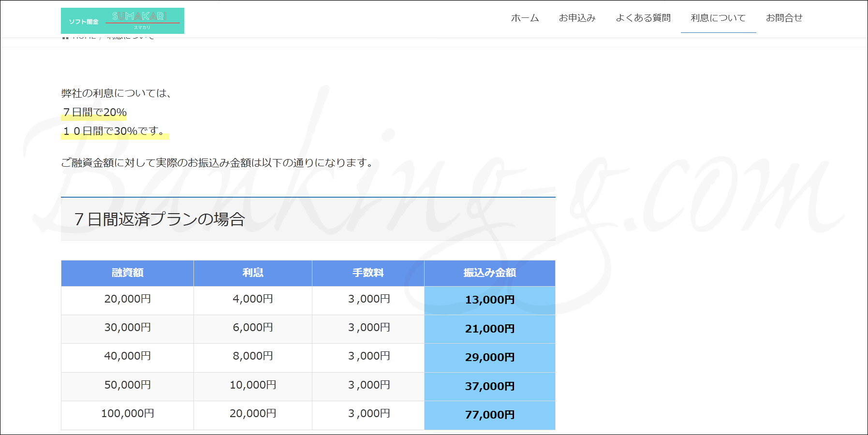Open the お問合せ contact page
Screen dimensions: 868x435
[784, 18]
